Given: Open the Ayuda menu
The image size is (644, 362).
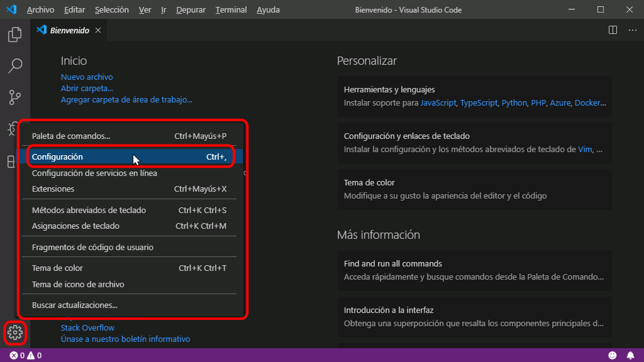Looking at the screenshot, I should point(268,9).
